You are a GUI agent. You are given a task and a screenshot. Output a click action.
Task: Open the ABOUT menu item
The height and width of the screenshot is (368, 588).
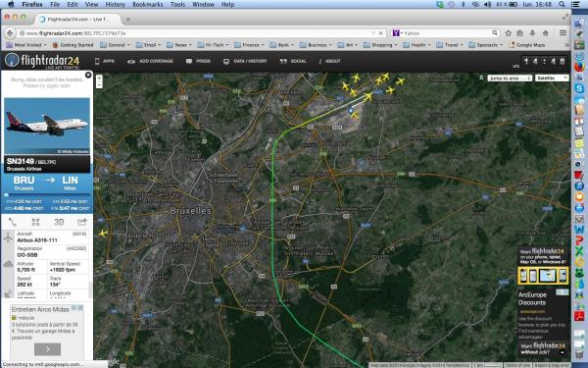click(x=329, y=61)
